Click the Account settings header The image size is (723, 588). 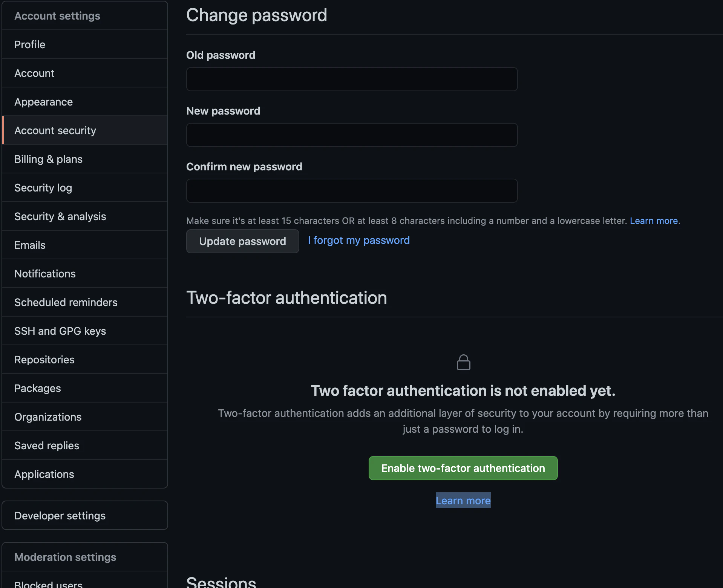[x=57, y=16]
